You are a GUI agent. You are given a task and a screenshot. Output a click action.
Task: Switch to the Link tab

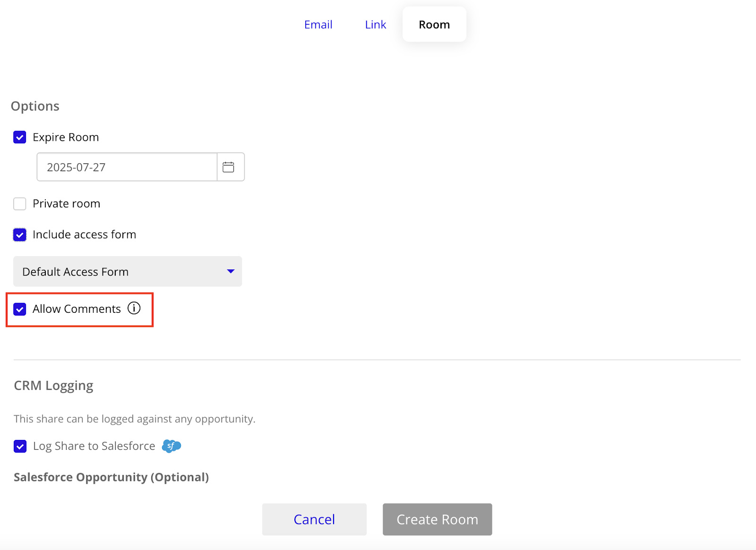pos(376,25)
